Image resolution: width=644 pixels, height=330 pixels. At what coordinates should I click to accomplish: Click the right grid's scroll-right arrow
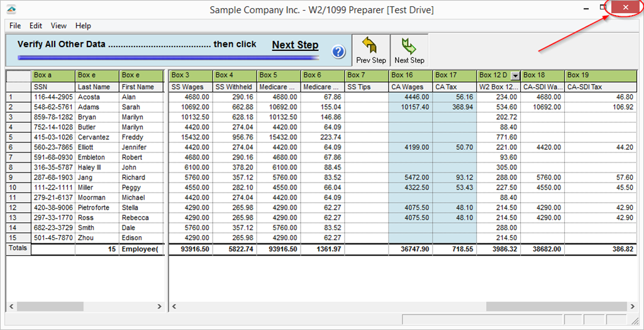(x=633, y=307)
